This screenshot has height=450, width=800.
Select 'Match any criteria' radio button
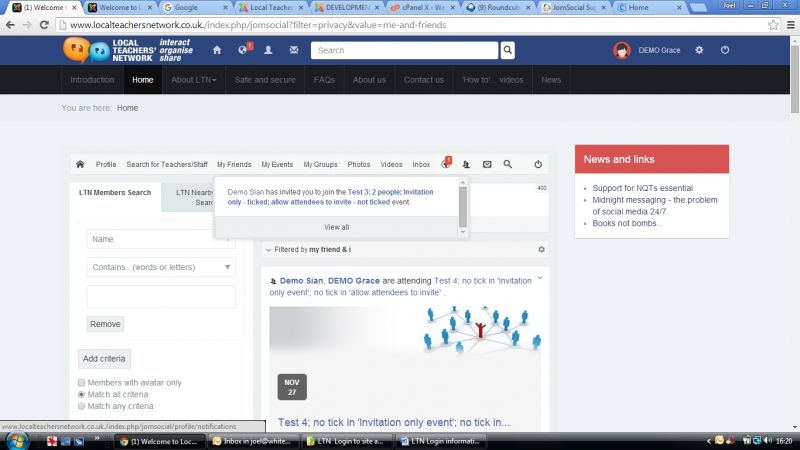point(82,406)
